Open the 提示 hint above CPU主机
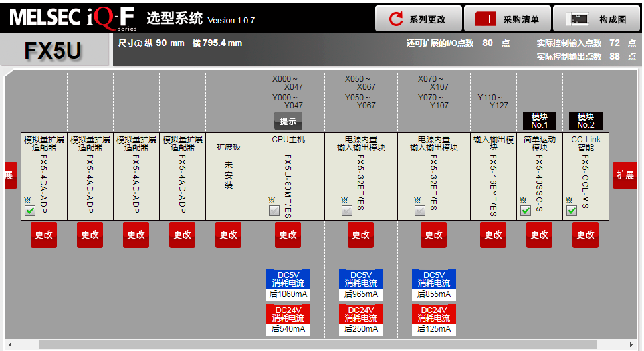 tap(288, 122)
